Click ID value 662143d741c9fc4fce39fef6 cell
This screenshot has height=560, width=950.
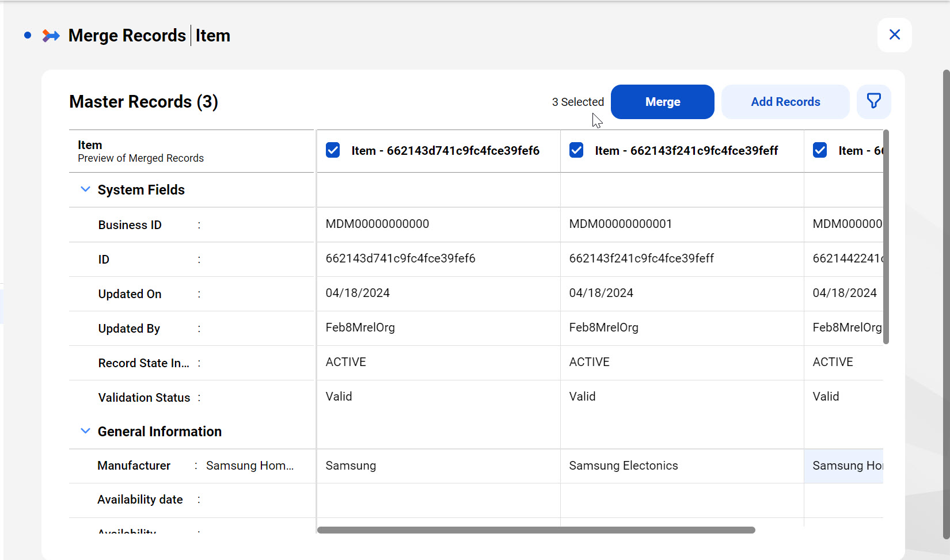pos(438,259)
